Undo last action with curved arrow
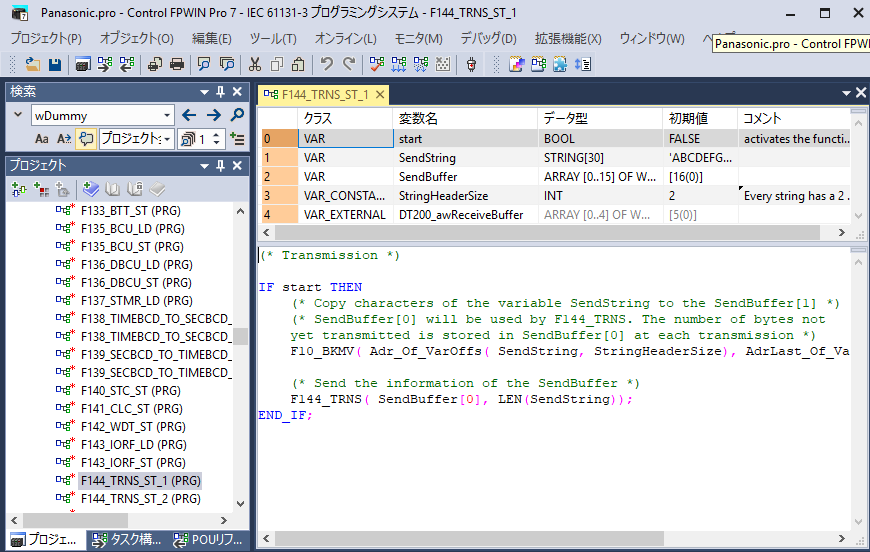The height and width of the screenshot is (552, 870). [327, 65]
